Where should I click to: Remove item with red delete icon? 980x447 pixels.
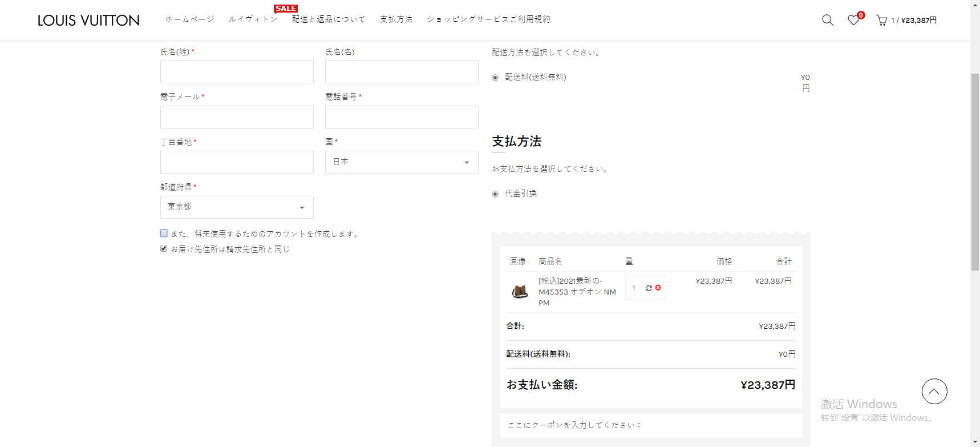click(x=658, y=288)
